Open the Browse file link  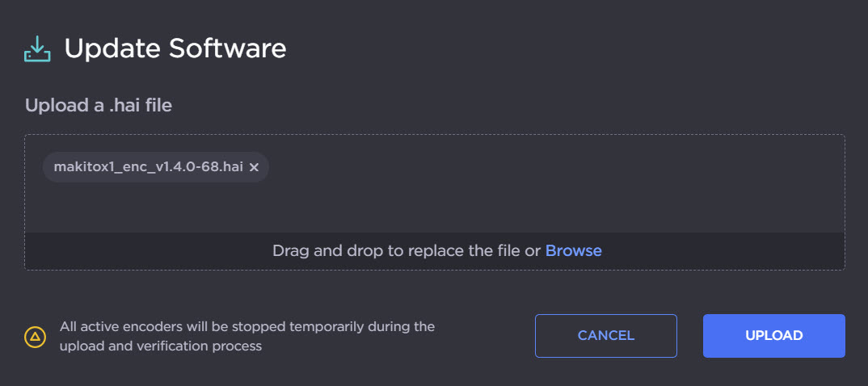[x=573, y=250]
